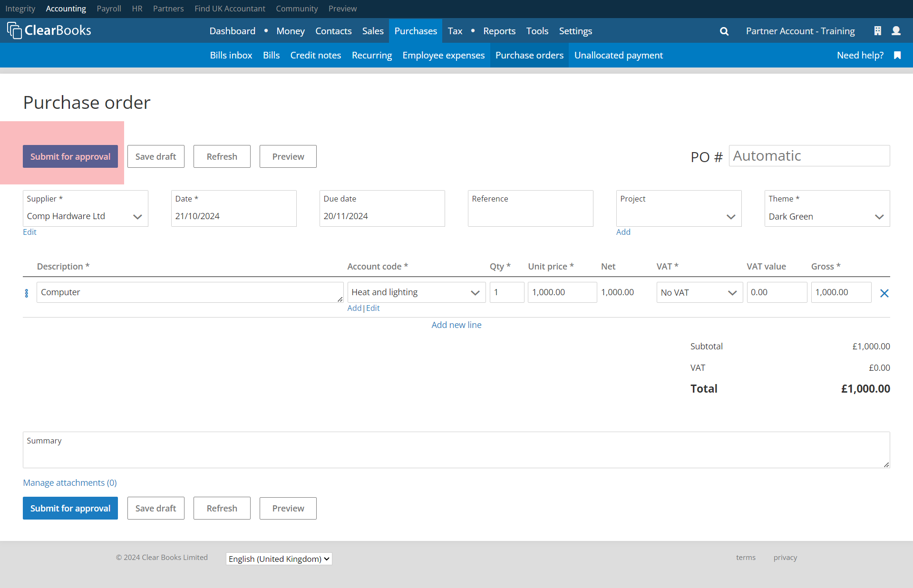Open Manage attachments link
The height and width of the screenshot is (588, 913).
(x=70, y=482)
